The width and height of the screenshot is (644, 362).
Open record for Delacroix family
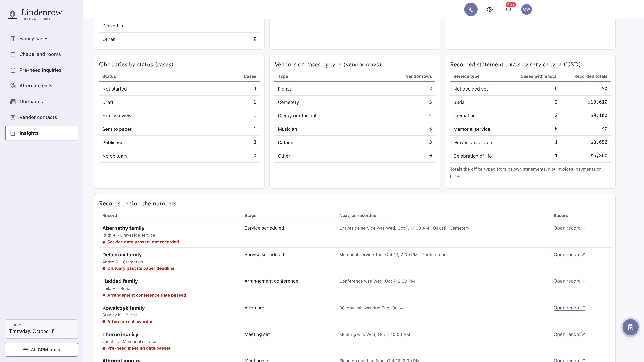tap(569, 255)
